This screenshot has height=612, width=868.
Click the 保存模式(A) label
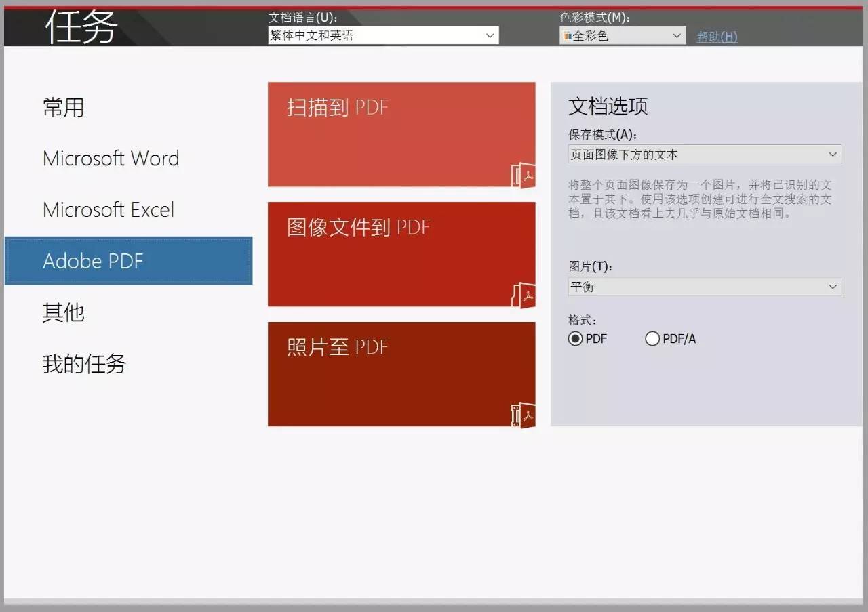pyautogui.click(x=603, y=135)
